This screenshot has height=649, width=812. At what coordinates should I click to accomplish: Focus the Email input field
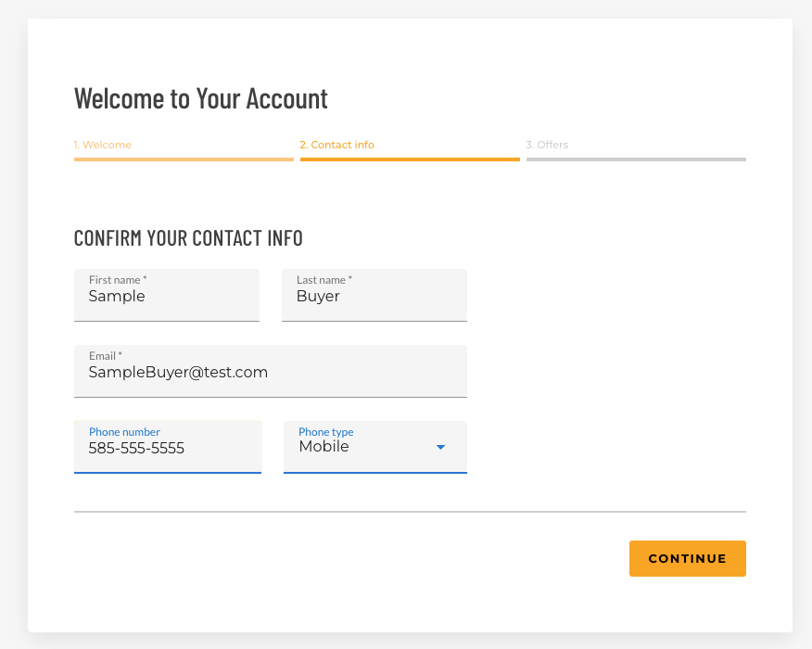[270, 373]
